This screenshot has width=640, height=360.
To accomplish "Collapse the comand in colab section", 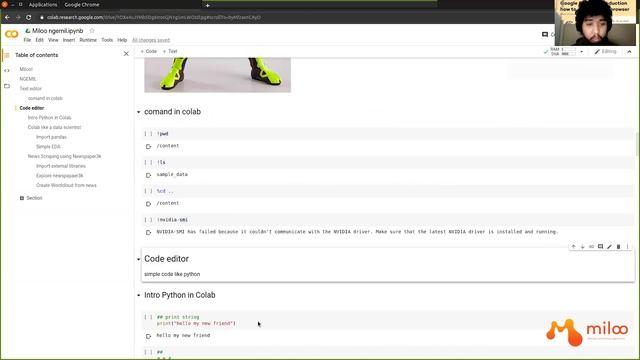I will (x=138, y=112).
